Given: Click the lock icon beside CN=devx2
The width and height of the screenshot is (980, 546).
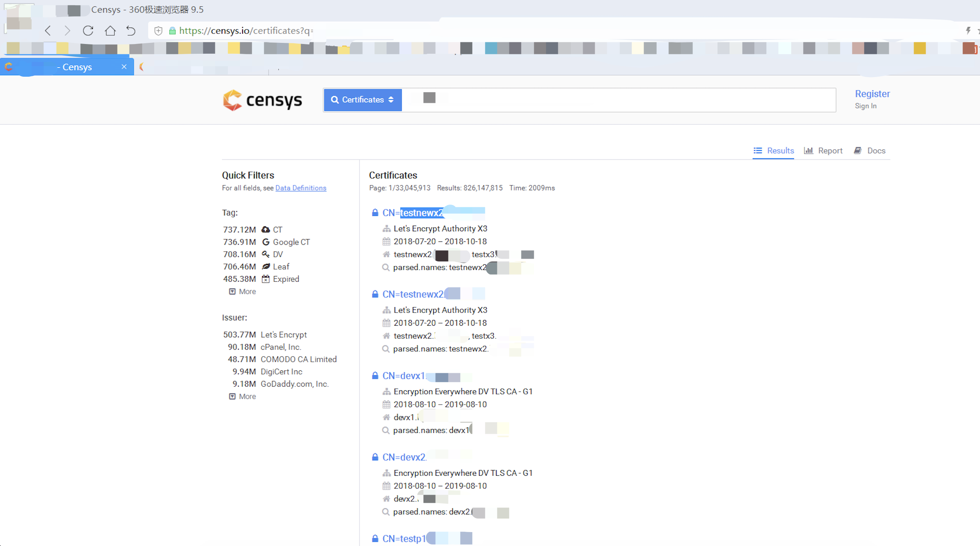Looking at the screenshot, I should coord(375,457).
